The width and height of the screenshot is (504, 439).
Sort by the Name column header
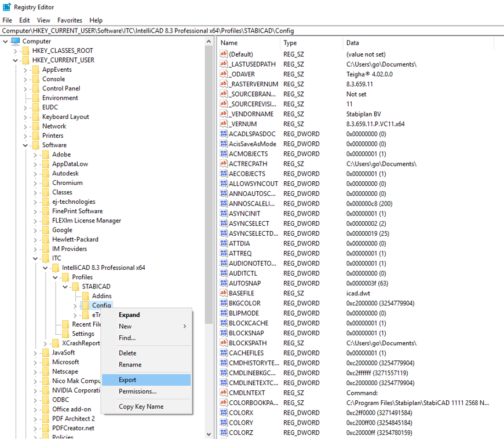coord(249,43)
